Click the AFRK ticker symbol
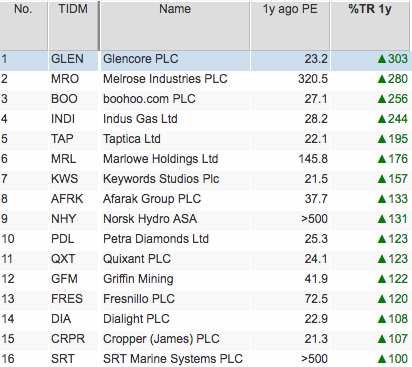This screenshot has width=412, height=367. pyautogui.click(x=67, y=199)
